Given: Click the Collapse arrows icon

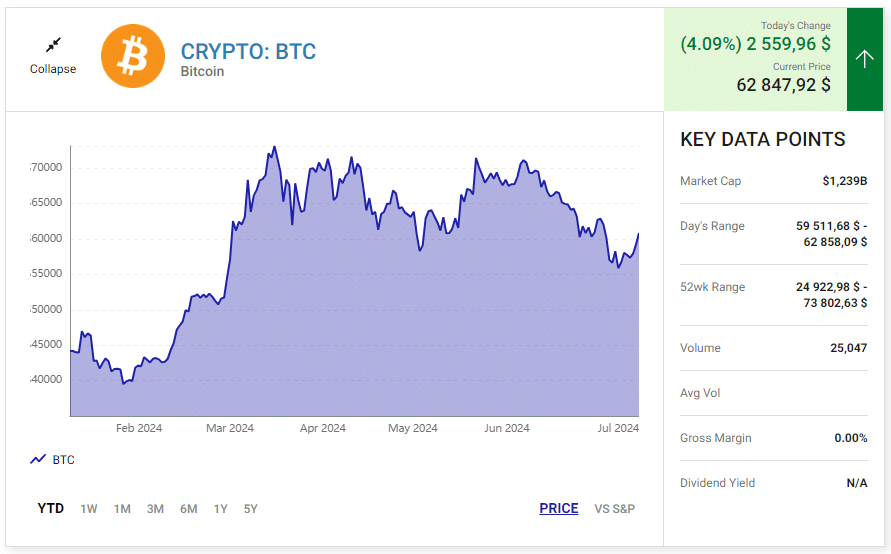Looking at the screenshot, I should pos(53,45).
